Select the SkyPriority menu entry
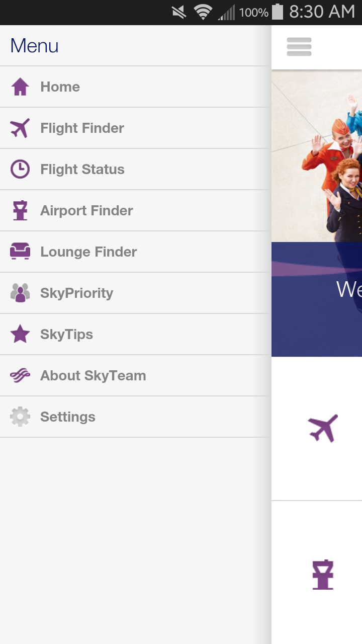Image resolution: width=362 pixels, height=644 pixels. pyautogui.click(x=76, y=293)
